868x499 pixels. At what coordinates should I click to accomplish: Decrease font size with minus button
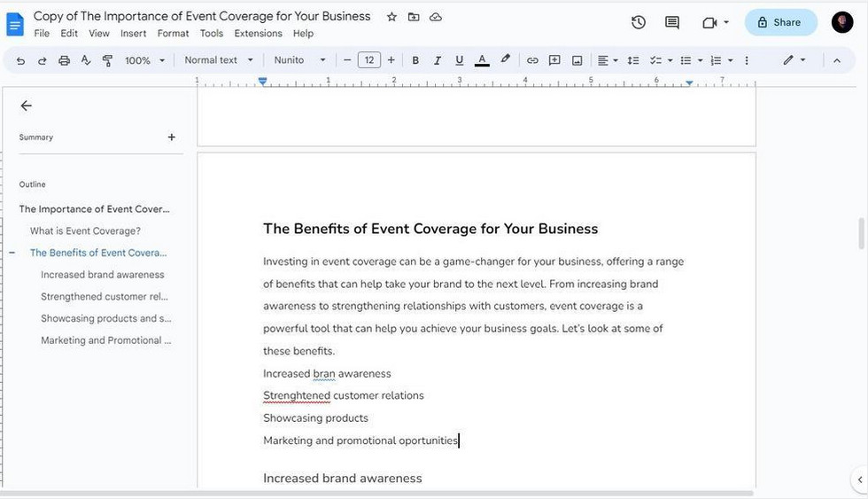tap(347, 59)
